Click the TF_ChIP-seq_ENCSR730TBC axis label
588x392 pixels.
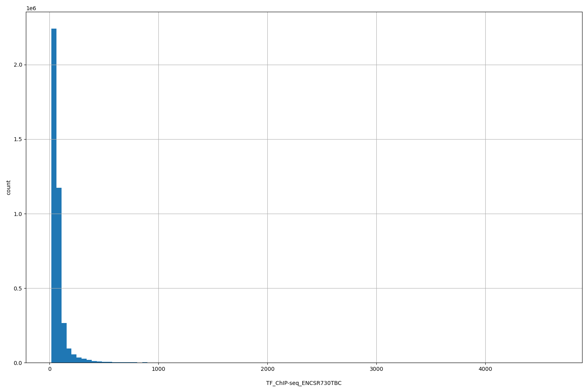tap(303, 383)
